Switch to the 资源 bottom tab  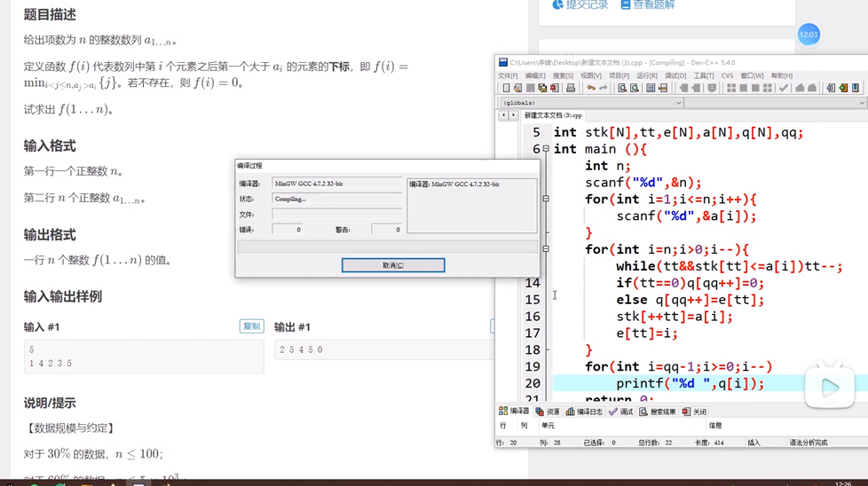pos(548,412)
